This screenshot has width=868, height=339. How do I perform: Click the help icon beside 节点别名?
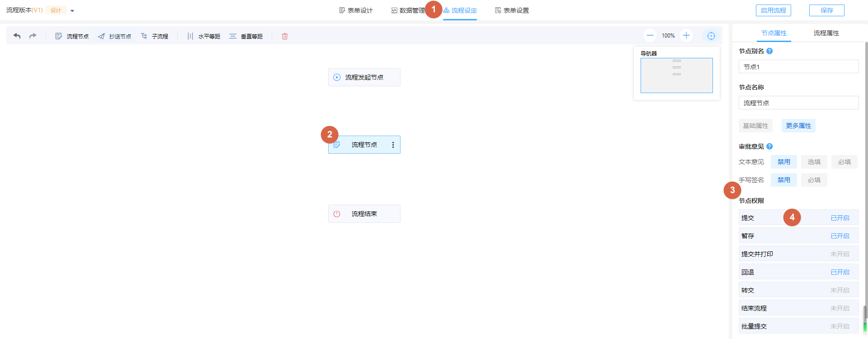770,51
